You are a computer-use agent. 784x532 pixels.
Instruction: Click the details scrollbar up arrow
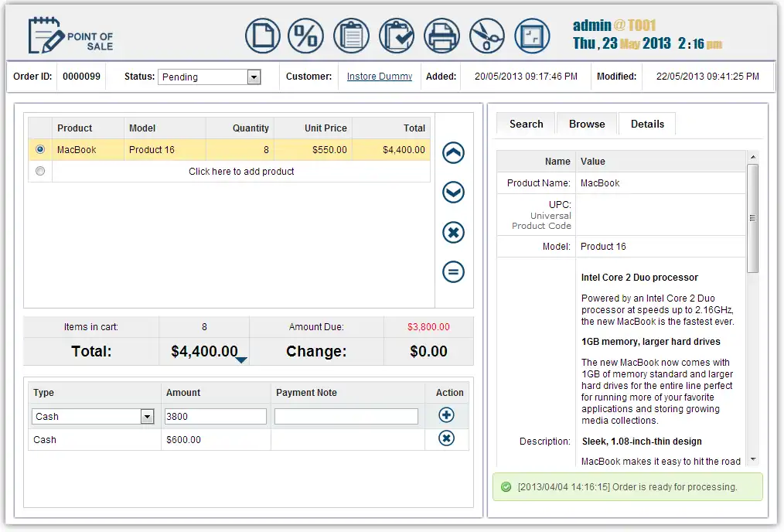753,157
